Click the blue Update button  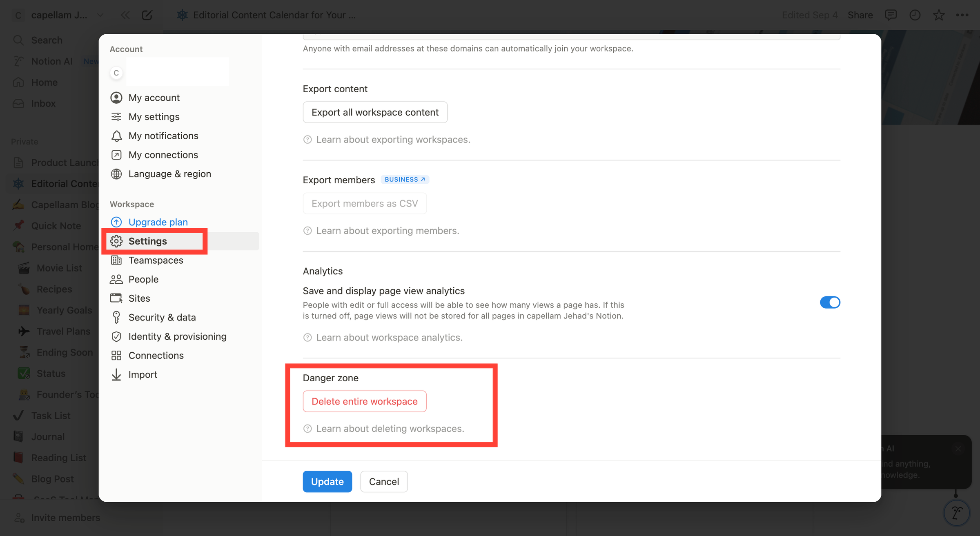pos(327,482)
